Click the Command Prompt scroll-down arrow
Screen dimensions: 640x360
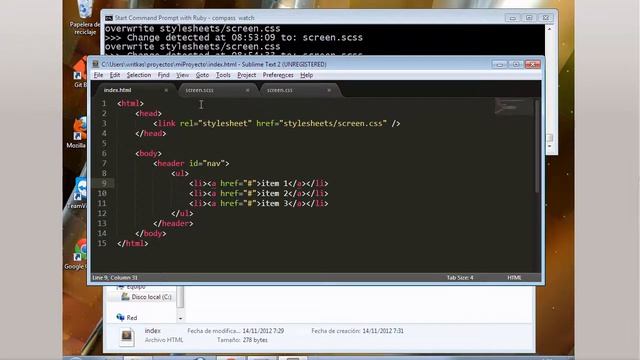click(x=549, y=146)
